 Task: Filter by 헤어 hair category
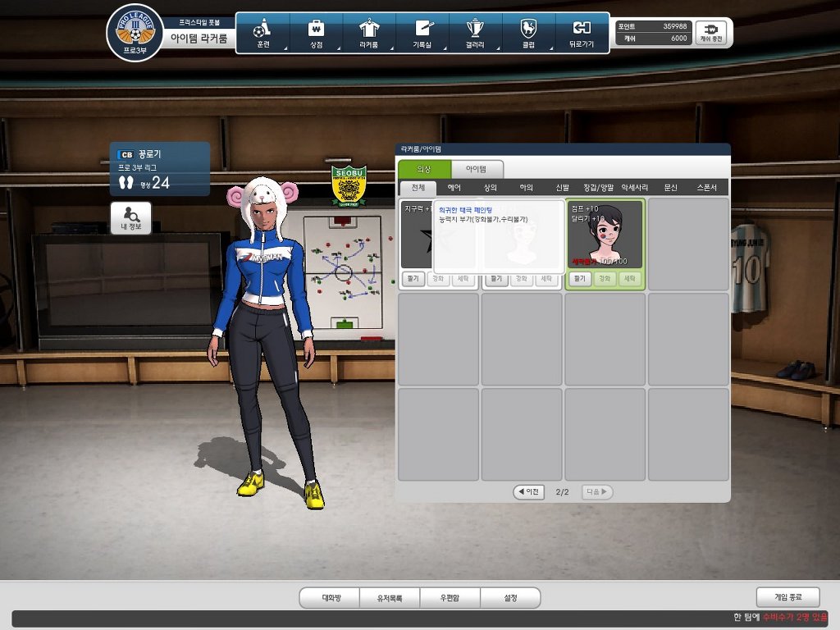(x=454, y=188)
